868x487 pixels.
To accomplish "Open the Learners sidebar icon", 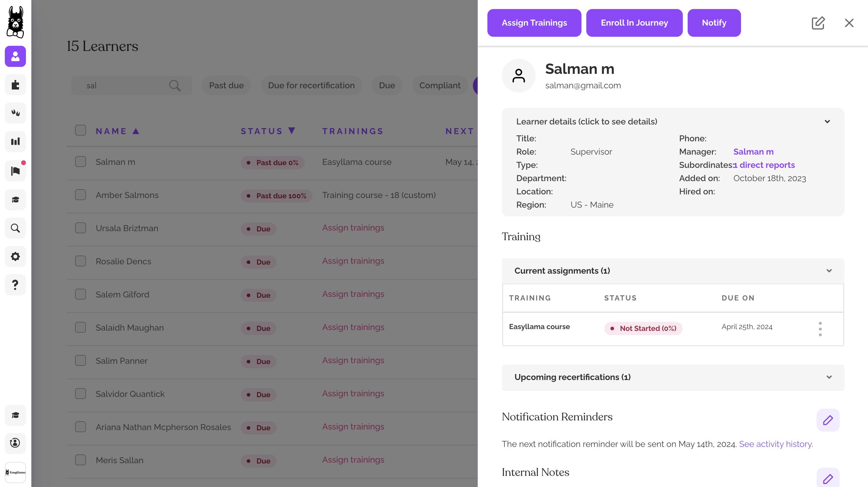I will click(x=15, y=56).
